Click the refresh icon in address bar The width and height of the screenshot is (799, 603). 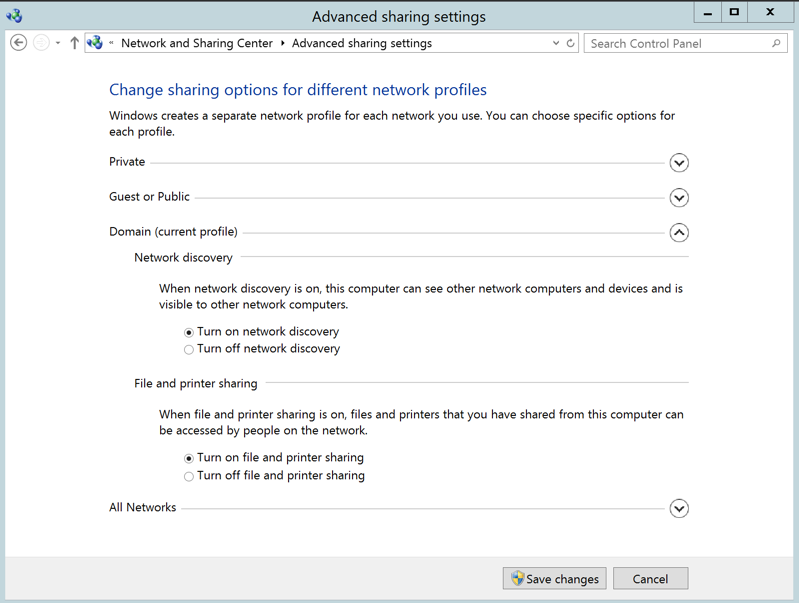(571, 43)
